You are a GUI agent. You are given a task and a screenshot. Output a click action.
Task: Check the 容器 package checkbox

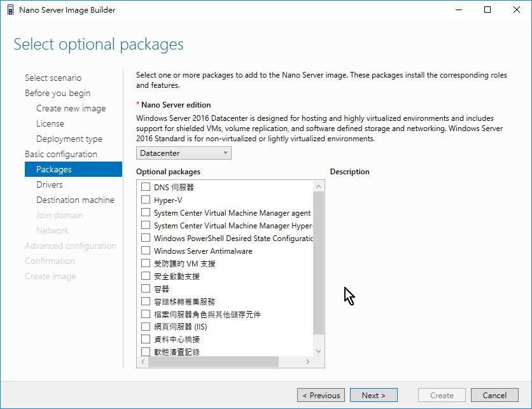tap(146, 288)
